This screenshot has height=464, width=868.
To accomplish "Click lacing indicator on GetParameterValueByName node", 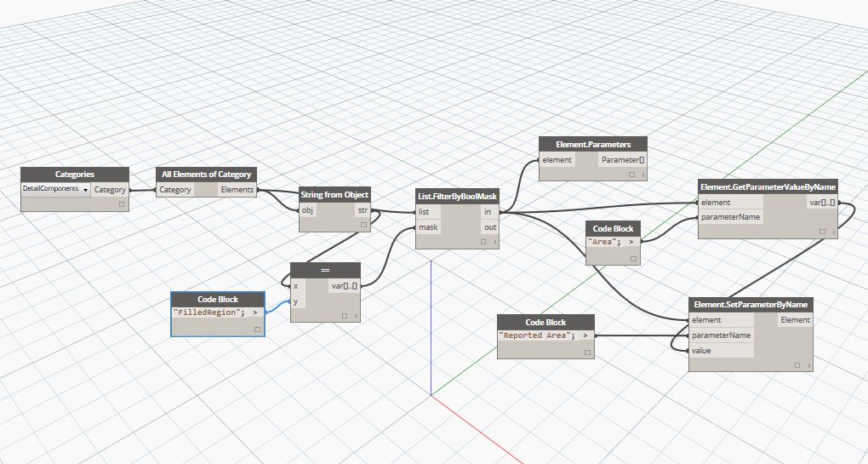I will click(833, 232).
